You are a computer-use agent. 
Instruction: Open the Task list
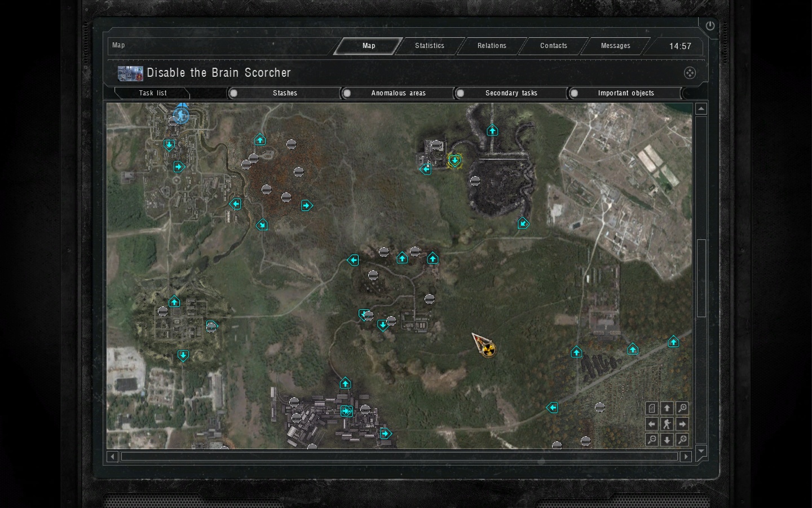[153, 93]
